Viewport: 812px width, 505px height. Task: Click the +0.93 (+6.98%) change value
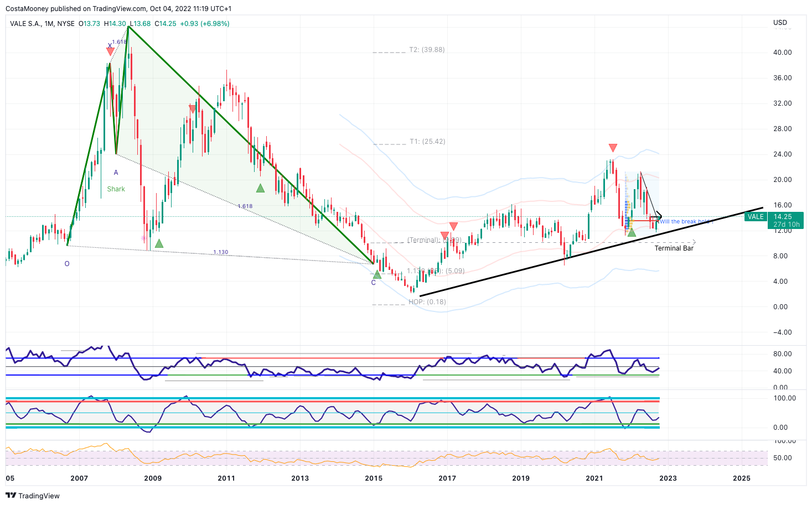[205, 24]
